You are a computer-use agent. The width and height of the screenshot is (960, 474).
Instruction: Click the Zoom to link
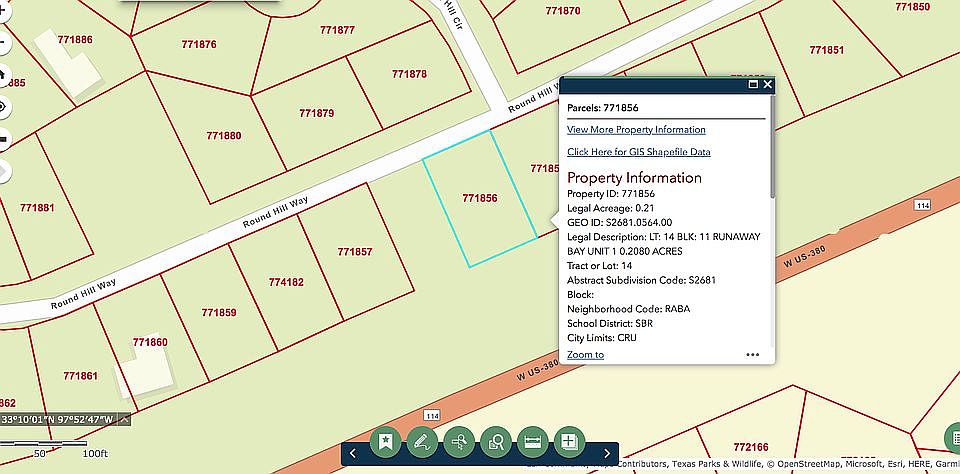click(x=585, y=355)
